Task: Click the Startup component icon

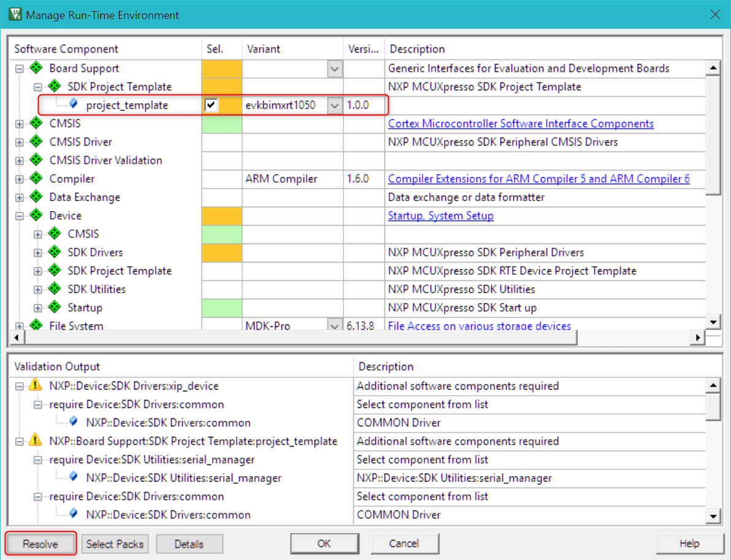Action: pos(55,307)
